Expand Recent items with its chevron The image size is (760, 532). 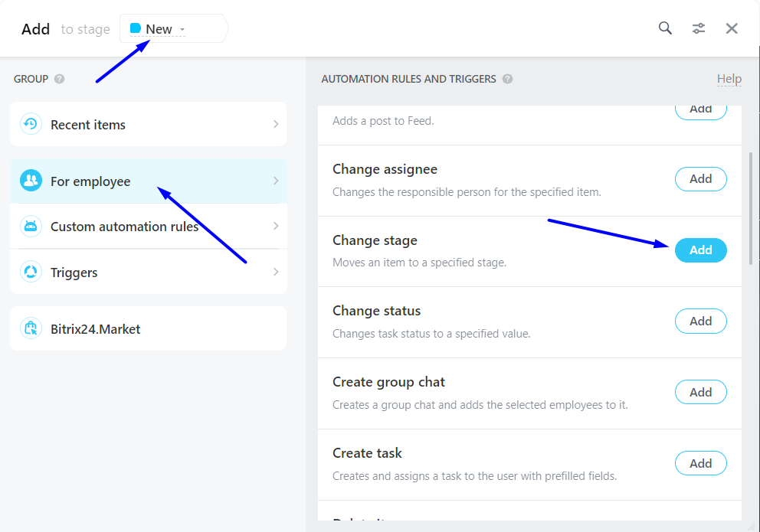[x=276, y=124]
